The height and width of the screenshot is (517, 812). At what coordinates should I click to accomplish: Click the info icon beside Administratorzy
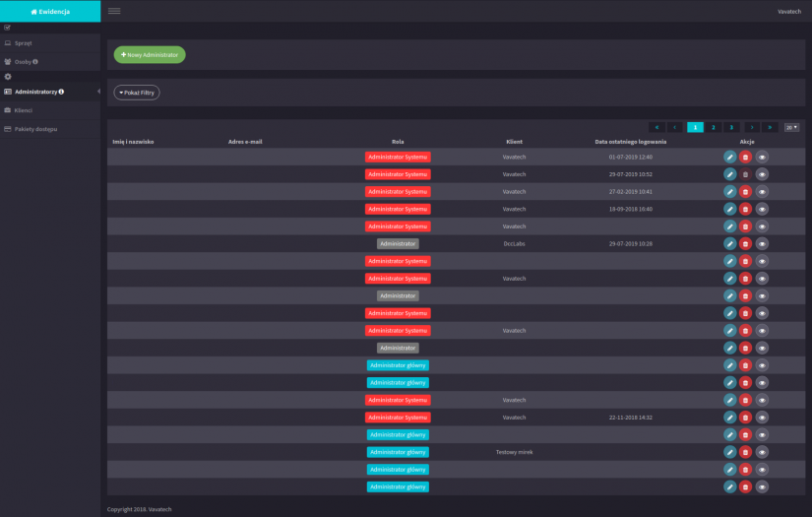[61, 92]
